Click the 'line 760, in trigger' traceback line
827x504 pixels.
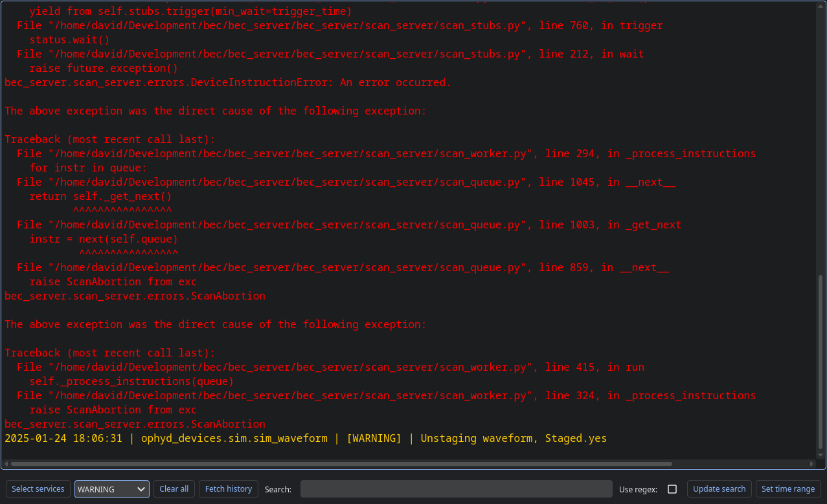pyautogui.click(x=339, y=25)
